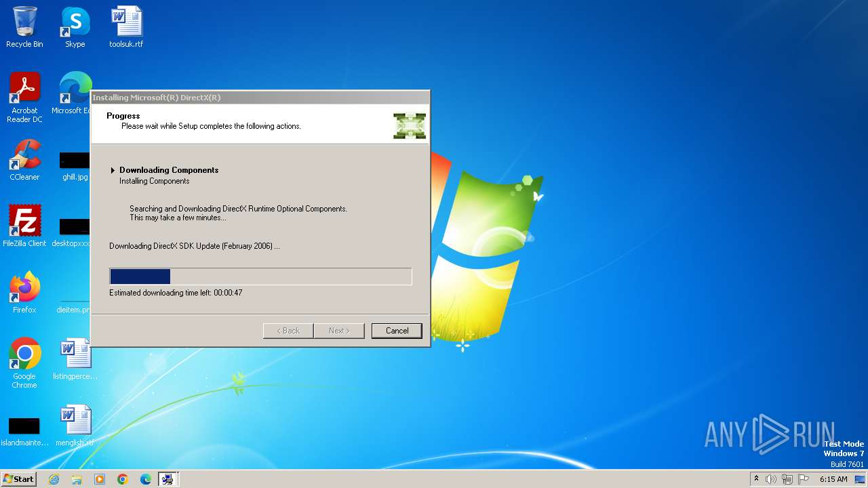The width and height of the screenshot is (868, 488).
Task: Open File Explorer from the taskbar
Action: (x=77, y=479)
